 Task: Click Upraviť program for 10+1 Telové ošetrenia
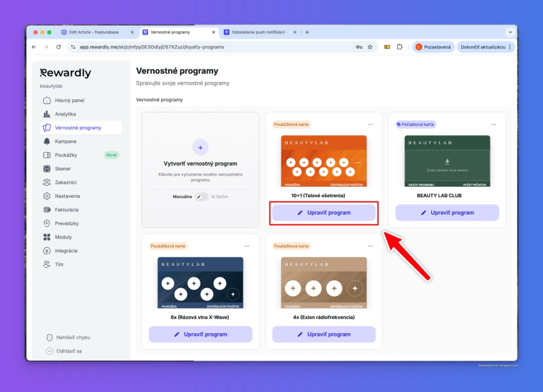(x=324, y=213)
